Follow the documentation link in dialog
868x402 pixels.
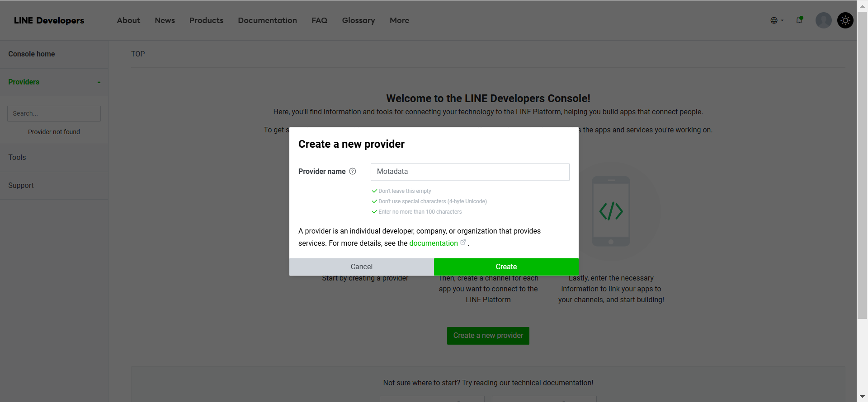coord(433,243)
